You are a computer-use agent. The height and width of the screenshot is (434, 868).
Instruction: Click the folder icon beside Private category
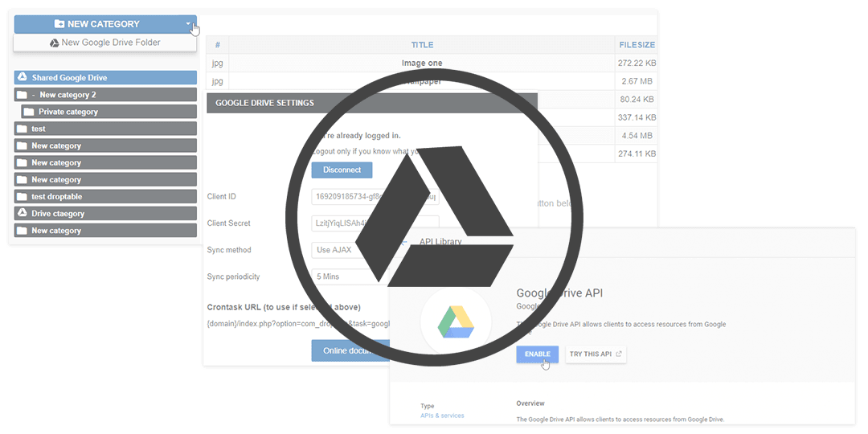pyautogui.click(x=29, y=112)
